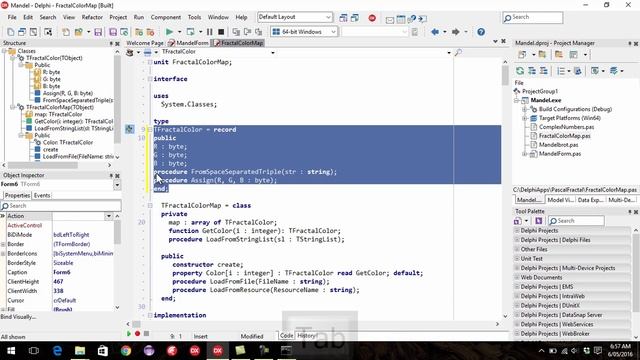The height and width of the screenshot is (360, 640).
Task: Click the blue Help question mark icon
Action: [481, 32]
